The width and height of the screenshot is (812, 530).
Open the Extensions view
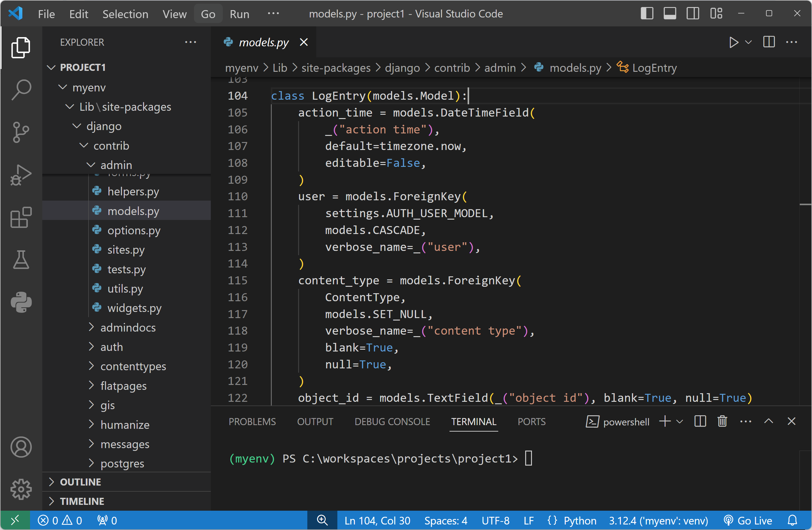pyautogui.click(x=21, y=217)
